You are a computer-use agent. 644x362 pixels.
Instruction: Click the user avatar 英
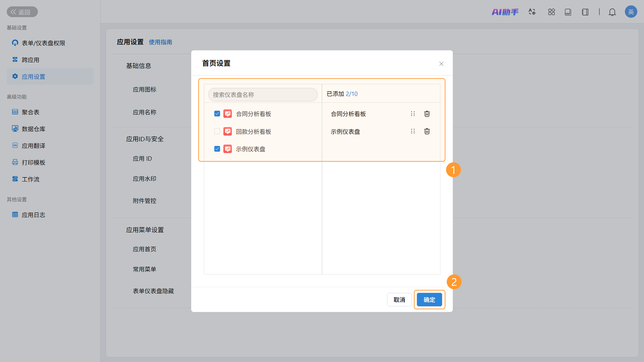tap(631, 12)
